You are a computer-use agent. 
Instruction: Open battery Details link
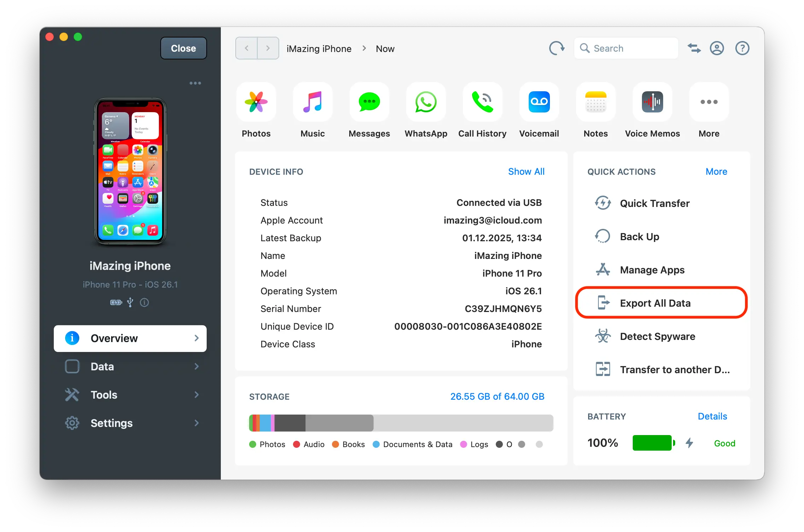tap(712, 416)
